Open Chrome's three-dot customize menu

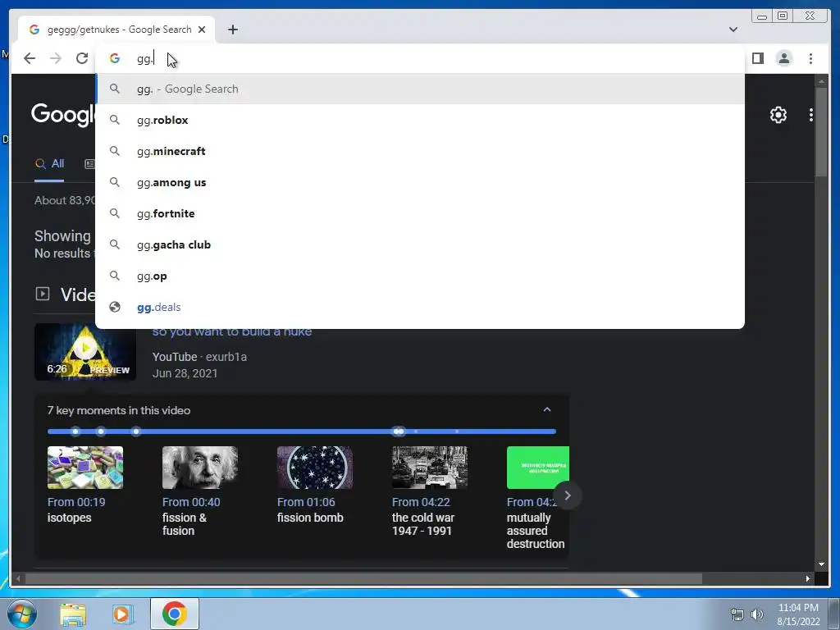tap(810, 58)
